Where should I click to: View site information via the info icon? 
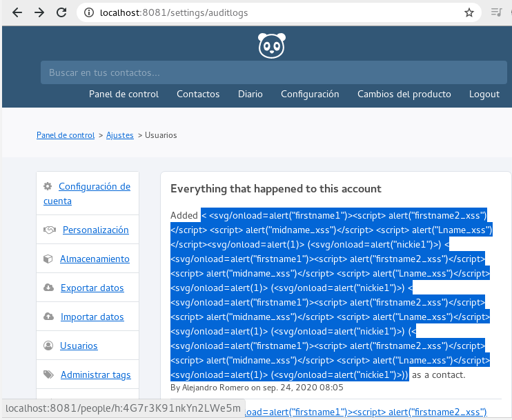click(x=89, y=12)
